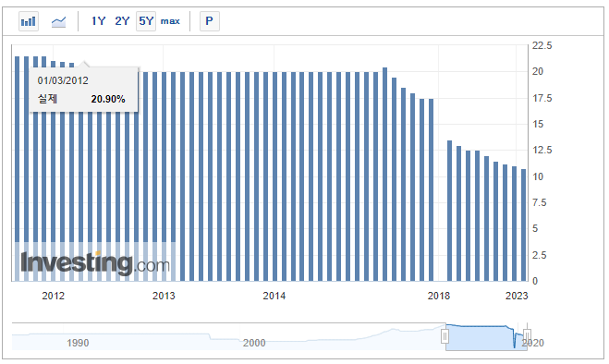Image resolution: width=609 pixels, height=364 pixels.
Task: Select the 2Y time range
Action: (x=122, y=21)
